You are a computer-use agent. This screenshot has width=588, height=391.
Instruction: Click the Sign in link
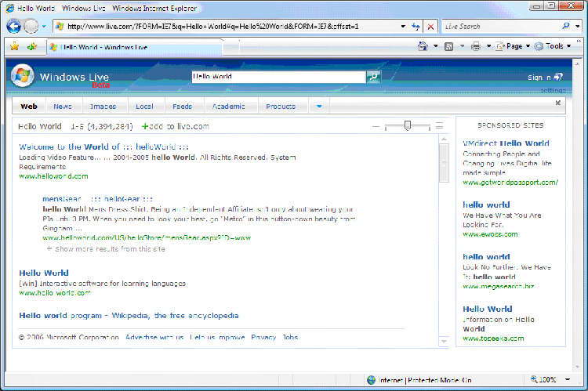545,78
